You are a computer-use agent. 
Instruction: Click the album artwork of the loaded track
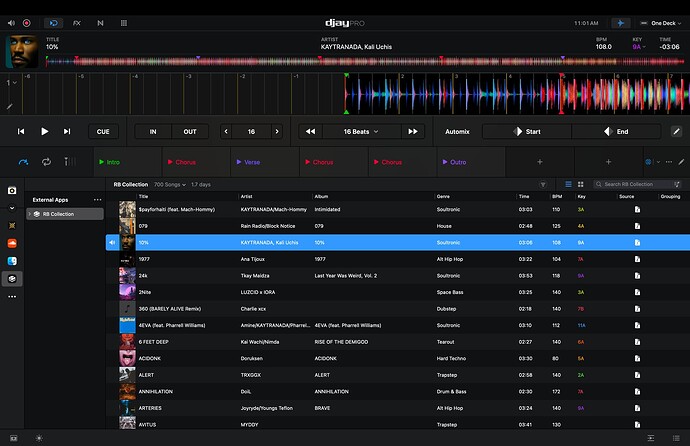(22, 52)
